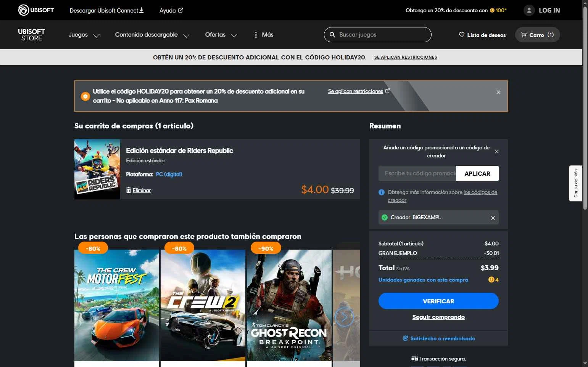Viewport: 588px width, 367px height.
Task: Click the Units coin icon next to 4
Action: [491, 280]
